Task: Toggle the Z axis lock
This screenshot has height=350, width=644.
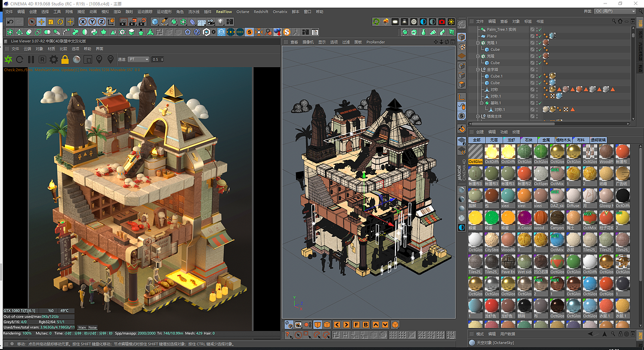Action: pos(102,22)
